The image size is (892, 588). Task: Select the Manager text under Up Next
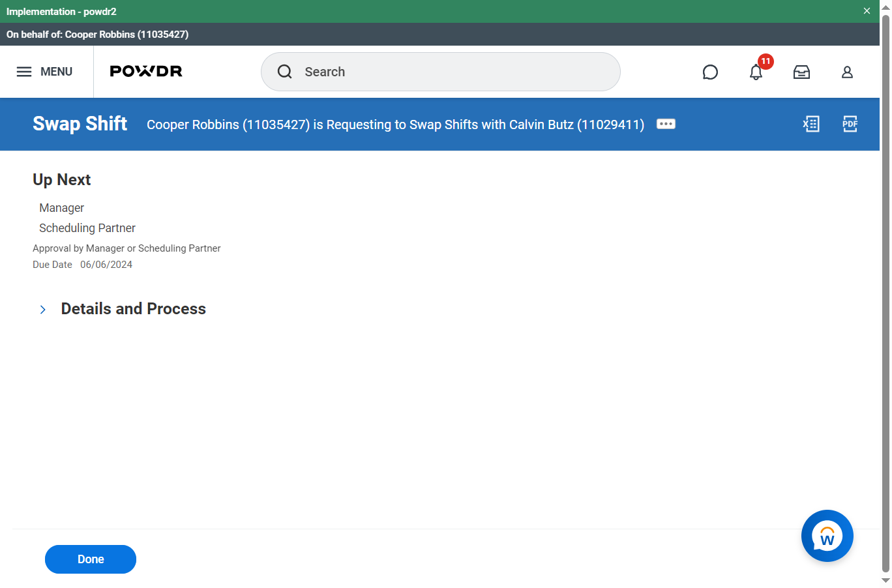pos(62,208)
